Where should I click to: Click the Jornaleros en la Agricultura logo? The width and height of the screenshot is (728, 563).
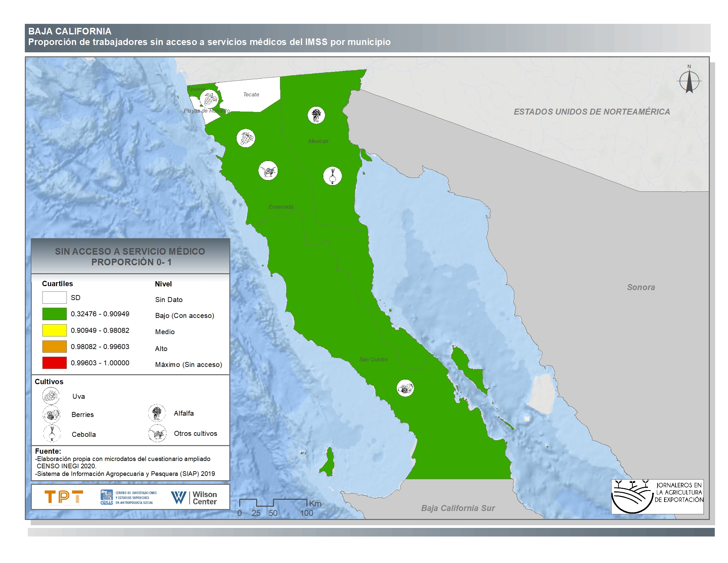pyautogui.click(x=657, y=496)
